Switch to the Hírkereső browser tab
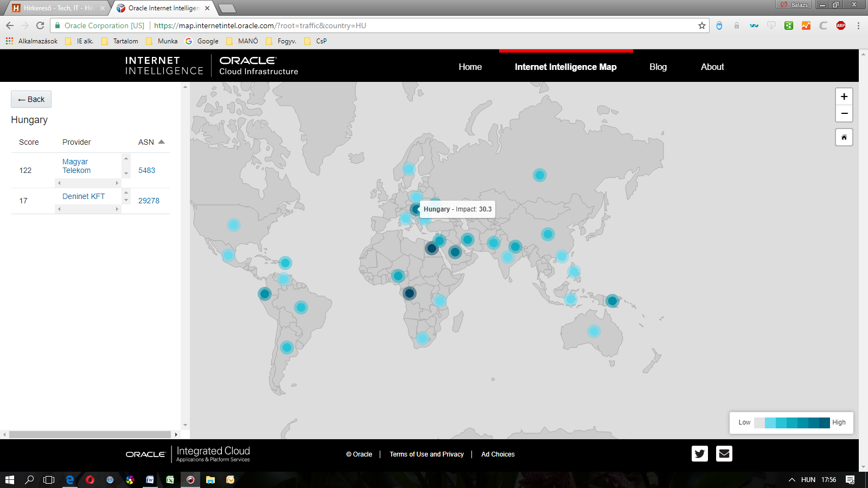This screenshot has height=488, width=868. coord(59,8)
